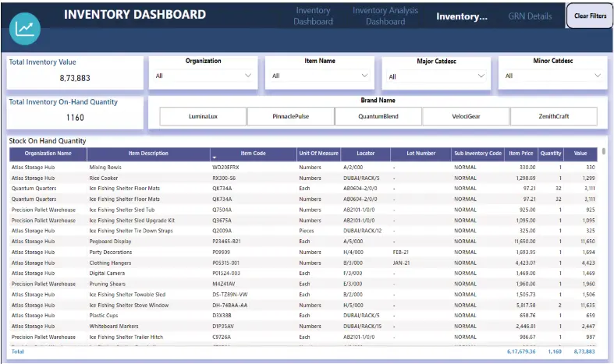
Task: Sort by Item Price column header
Action: pyautogui.click(x=521, y=154)
